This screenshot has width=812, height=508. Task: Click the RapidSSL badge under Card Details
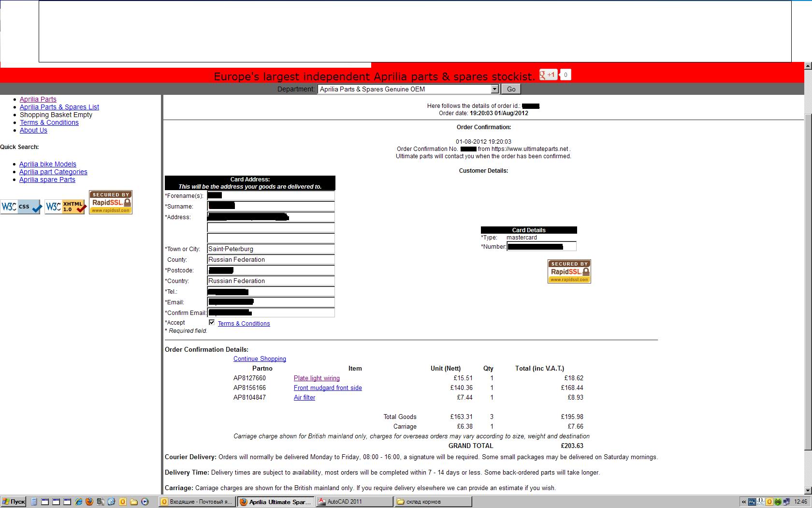click(x=569, y=271)
